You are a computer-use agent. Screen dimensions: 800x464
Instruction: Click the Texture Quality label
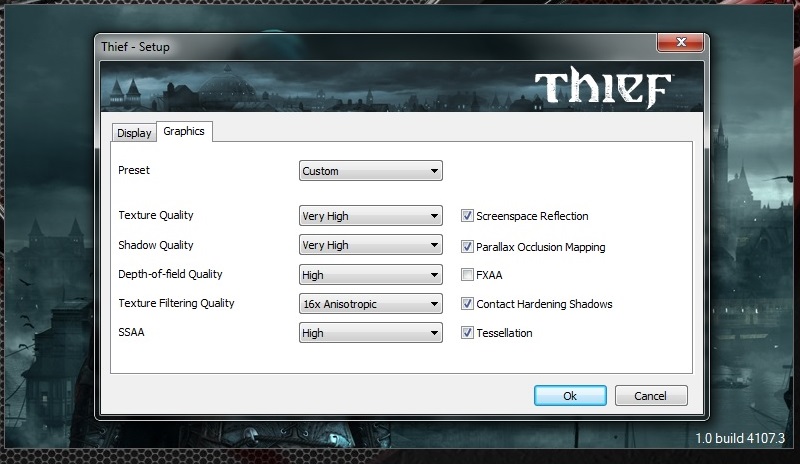click(x=156, y=215)
